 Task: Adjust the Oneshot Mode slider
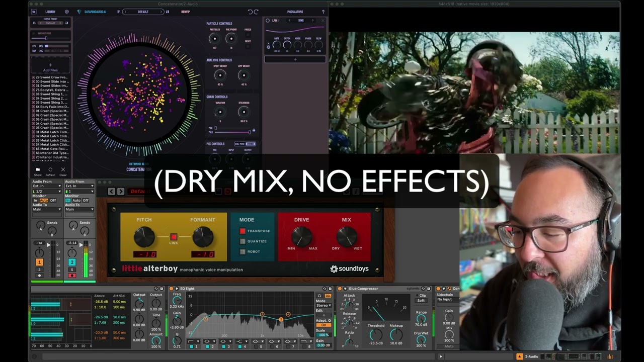[50, 38]
